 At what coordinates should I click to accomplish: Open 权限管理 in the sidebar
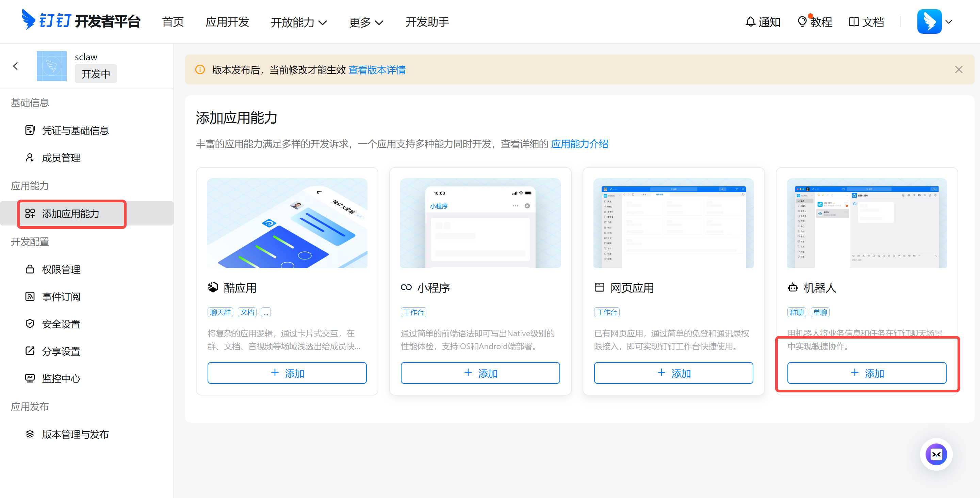click(61, 269)
